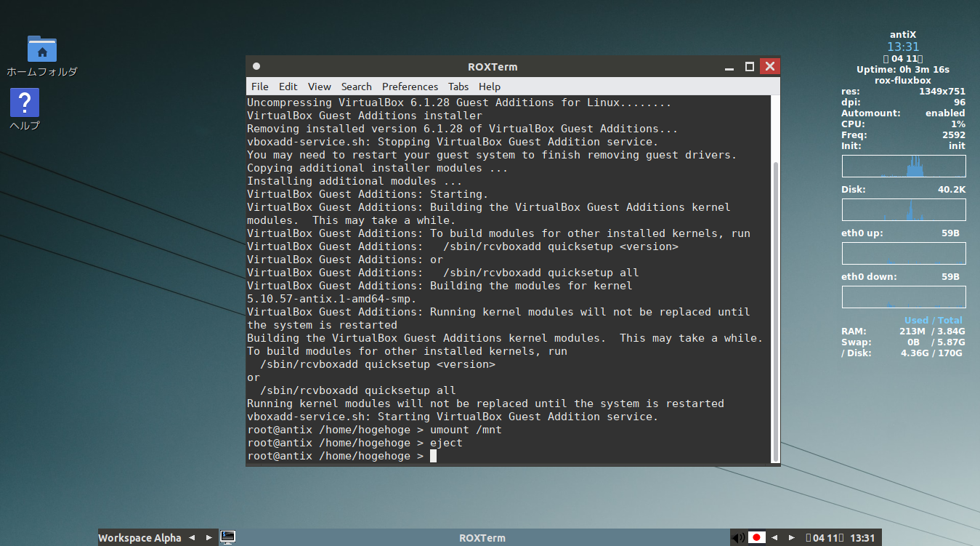Open the Edit menu in ROXTerm

coord(288,87)
